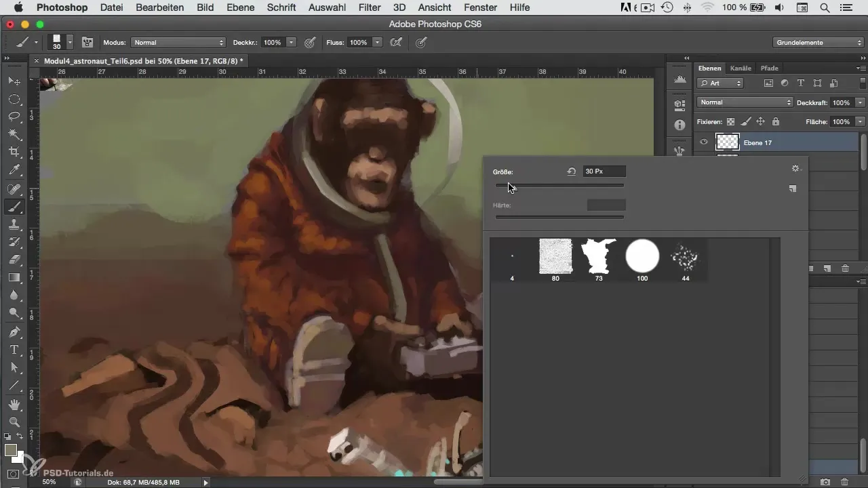This screenshot has width=868, height=488.
Task: Click the foreground color swatch
Action: coord(10,450)
